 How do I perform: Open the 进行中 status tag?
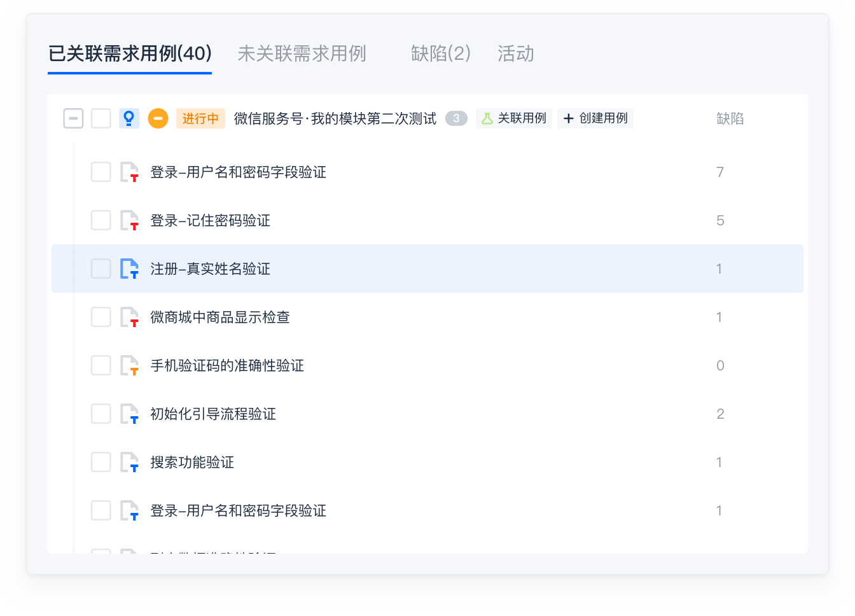[200, 118]
